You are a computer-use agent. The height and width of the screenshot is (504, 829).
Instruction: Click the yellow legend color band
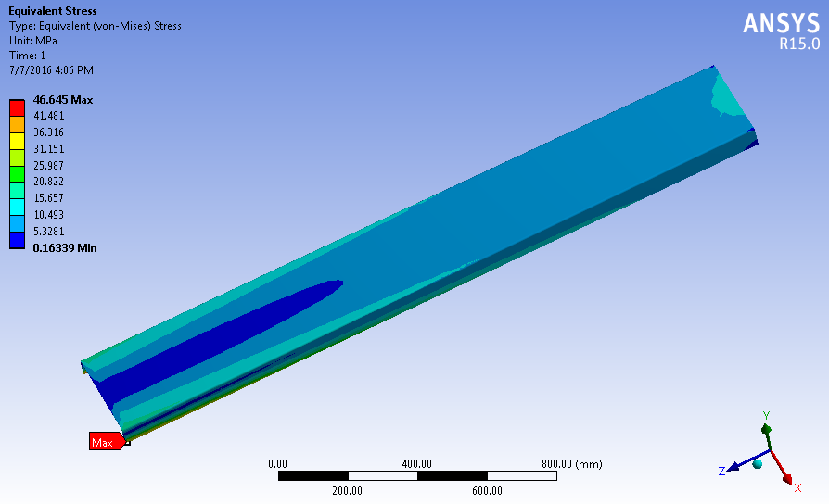[17, 141]
